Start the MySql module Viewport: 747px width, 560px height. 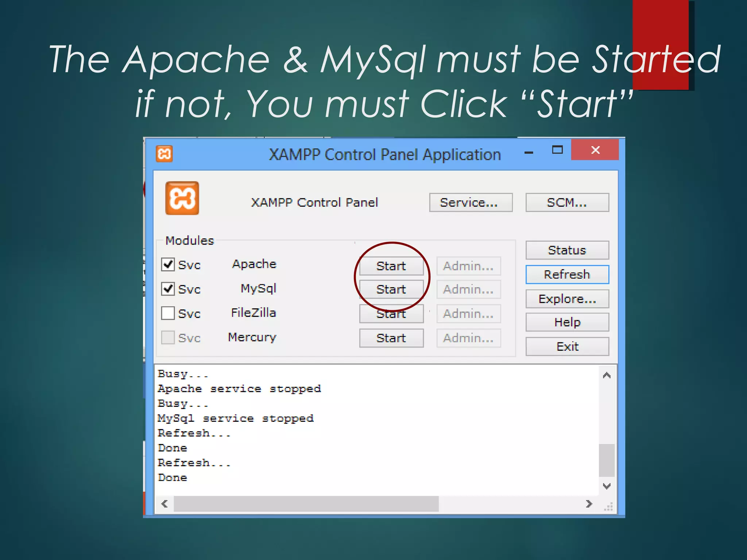391,289
